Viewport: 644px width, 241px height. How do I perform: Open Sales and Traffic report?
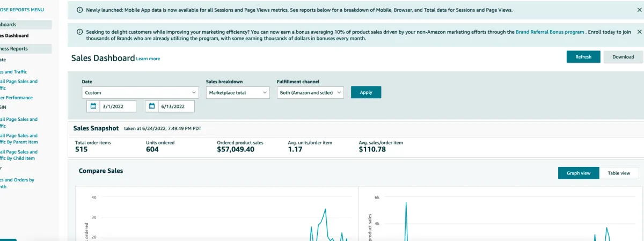(13, 71)
